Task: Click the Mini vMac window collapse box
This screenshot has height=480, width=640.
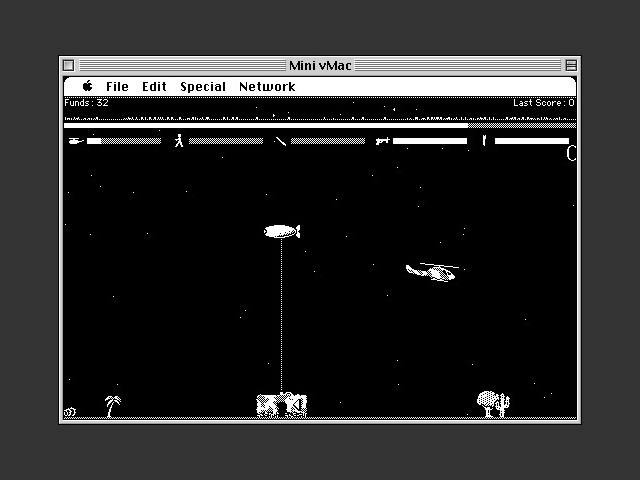Action: coord(571,65)
